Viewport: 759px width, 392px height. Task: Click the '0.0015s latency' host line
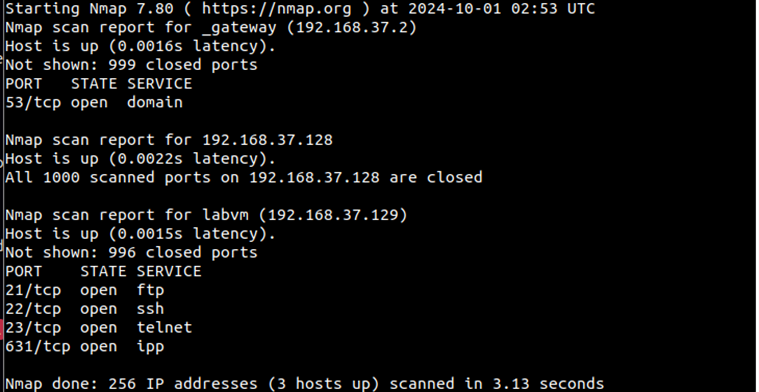coord(140,234)
